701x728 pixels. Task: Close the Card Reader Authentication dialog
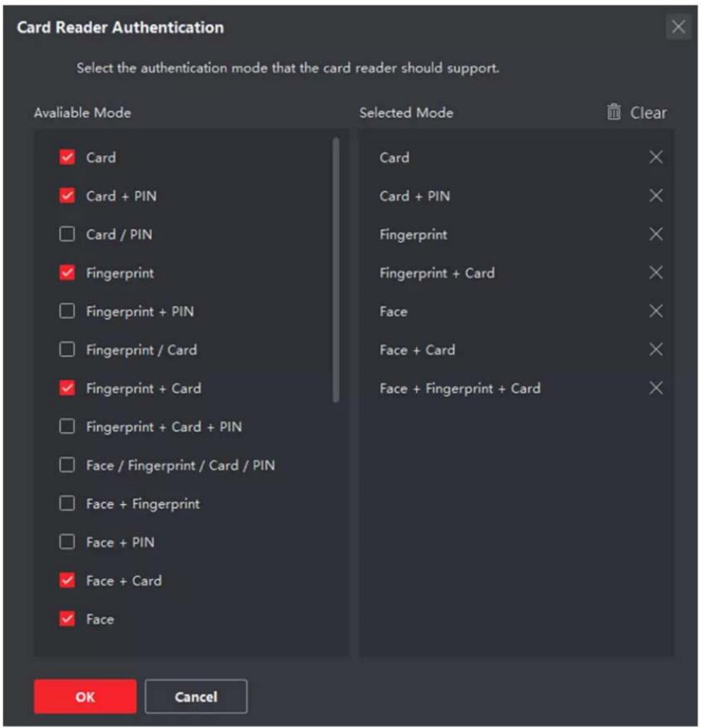click(x=678, y=27)
